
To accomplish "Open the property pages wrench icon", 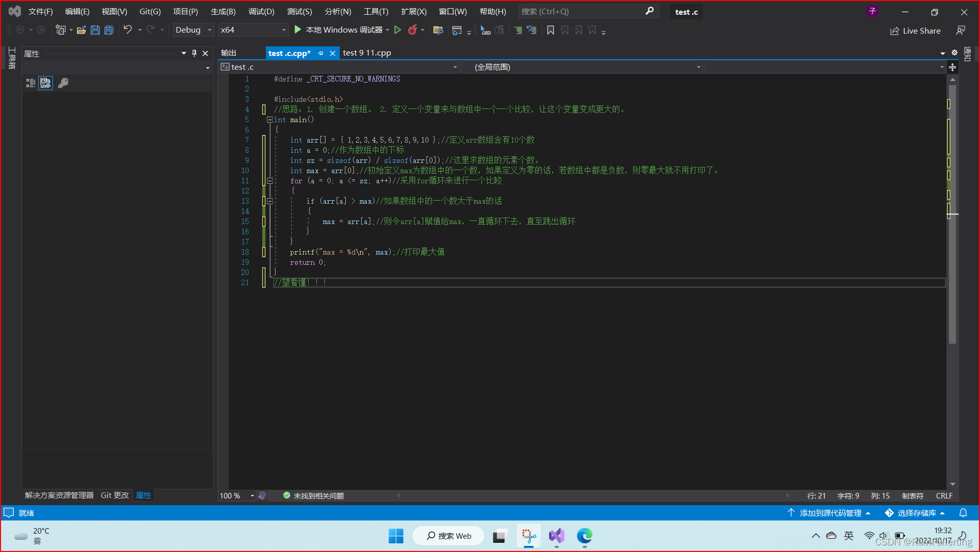I will coord(63,83).
